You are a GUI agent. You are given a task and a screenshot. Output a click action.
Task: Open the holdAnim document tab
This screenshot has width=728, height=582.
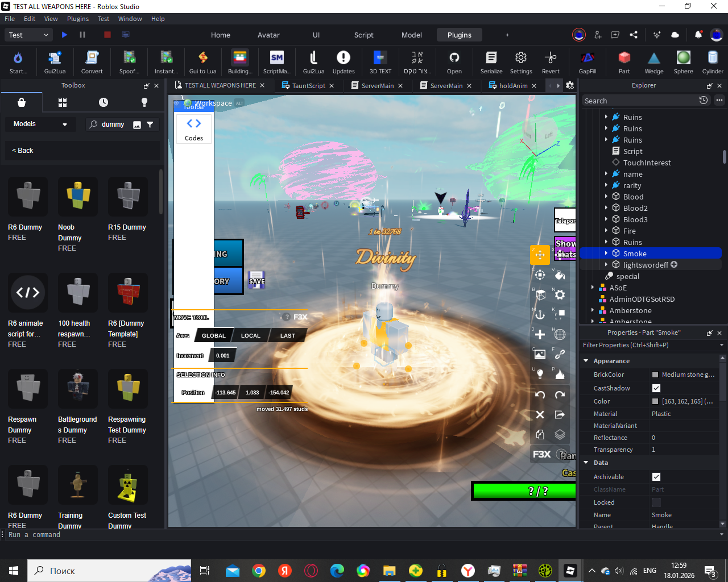click(513, 86)
